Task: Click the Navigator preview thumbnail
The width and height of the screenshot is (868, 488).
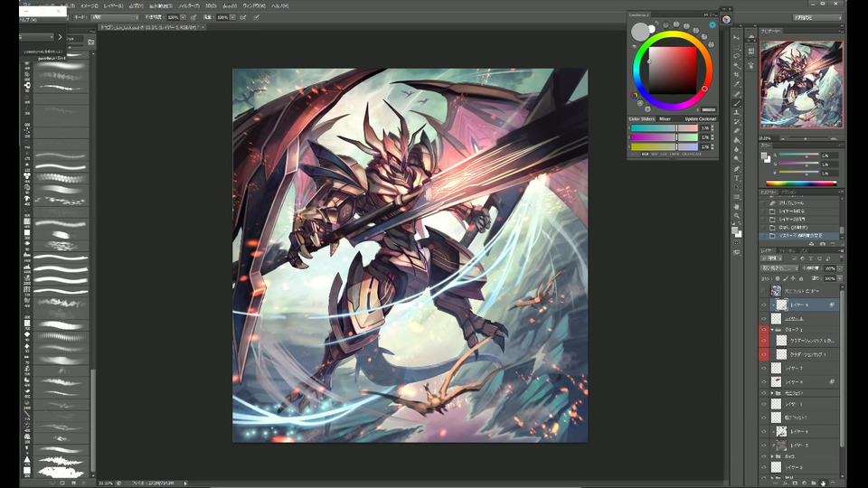Action: tap(801, 83)
